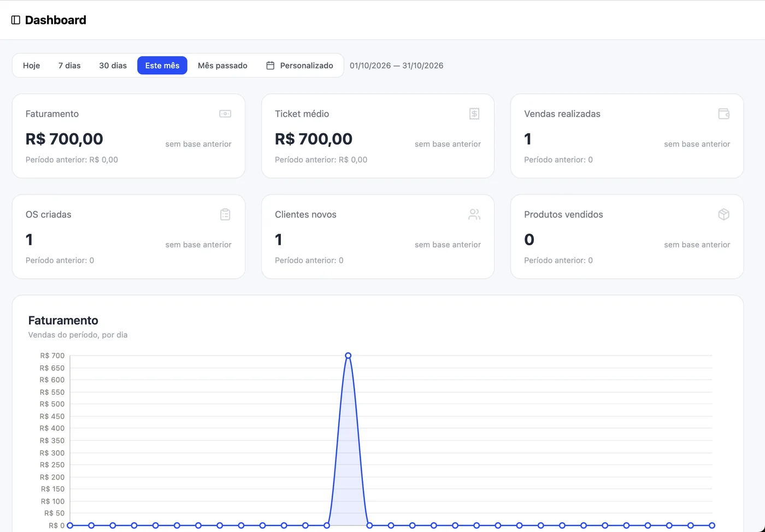Click the Clientes novos card title
The image size is (765, 532).
[305, 214]
